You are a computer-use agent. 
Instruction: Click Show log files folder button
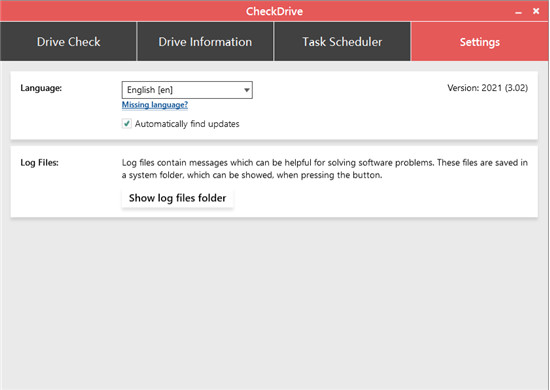click(177, 198)
